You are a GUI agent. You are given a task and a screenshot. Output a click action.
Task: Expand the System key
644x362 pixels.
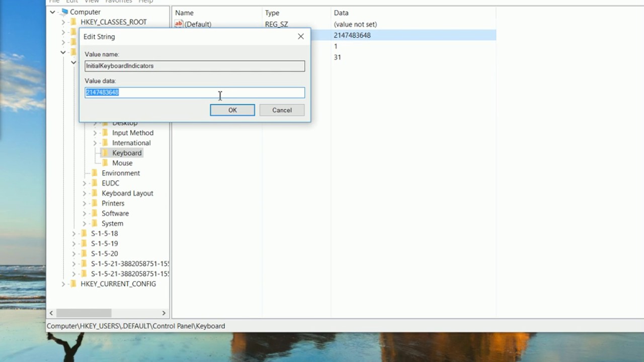[x=84, y=223]
